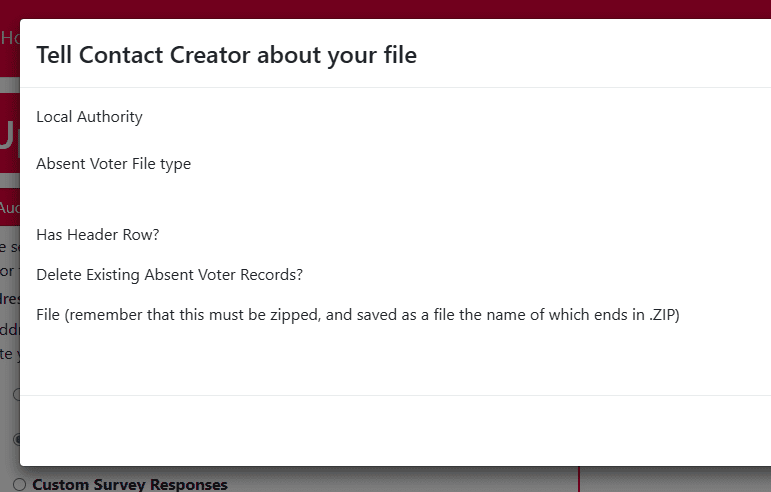Image resolution: width=771 pixels, height=492 pixels.
Task: Open the partly hidden Home navigation link
Action: (x=9, y=38)
